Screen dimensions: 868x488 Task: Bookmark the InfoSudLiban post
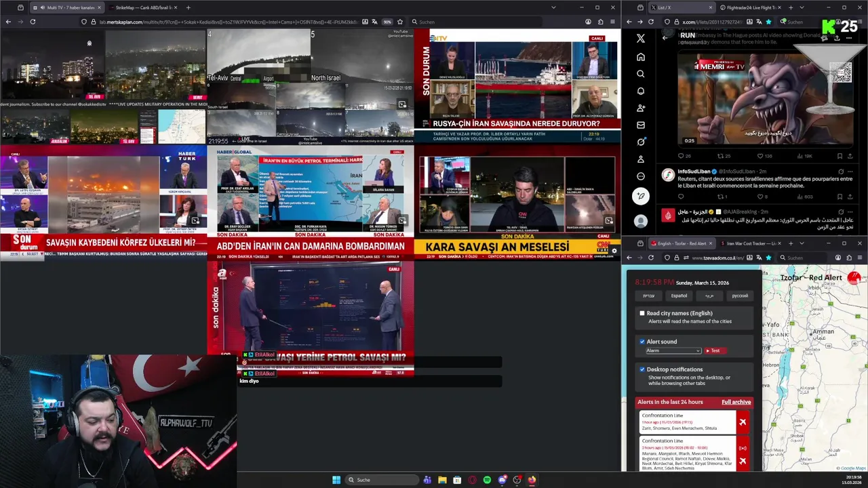tap(840, 197)
